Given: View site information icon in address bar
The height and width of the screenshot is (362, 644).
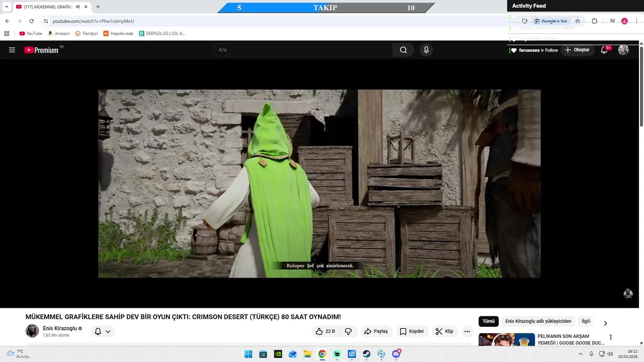Looking at the screenshot, I should pyautogui.click(x=46, y=21).
